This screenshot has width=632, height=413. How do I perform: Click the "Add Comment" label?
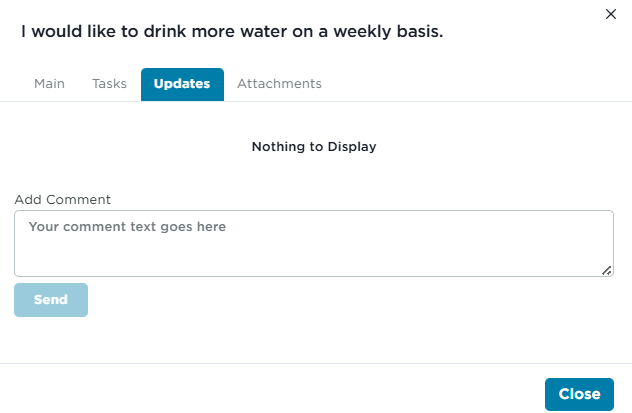[62, 200]
